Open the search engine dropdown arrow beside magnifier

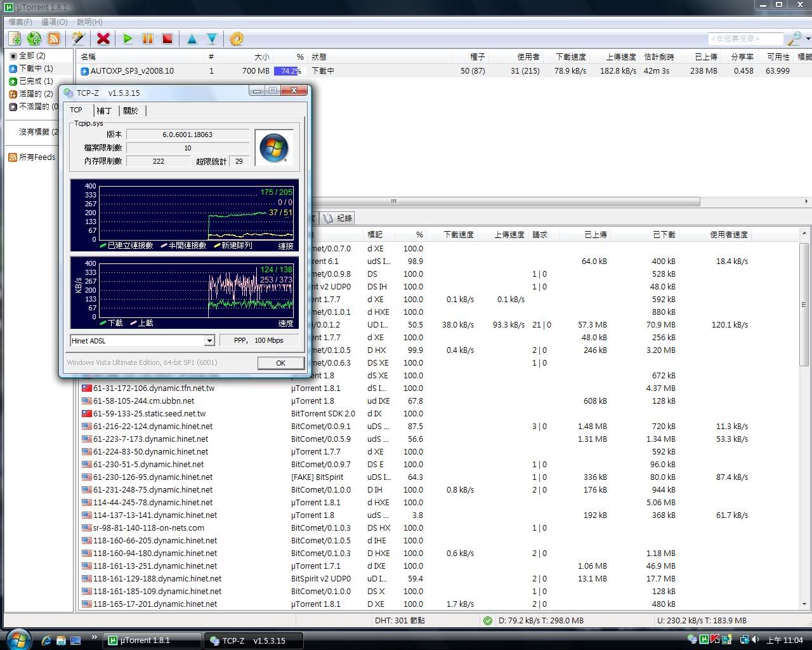(x=808, y=39)
